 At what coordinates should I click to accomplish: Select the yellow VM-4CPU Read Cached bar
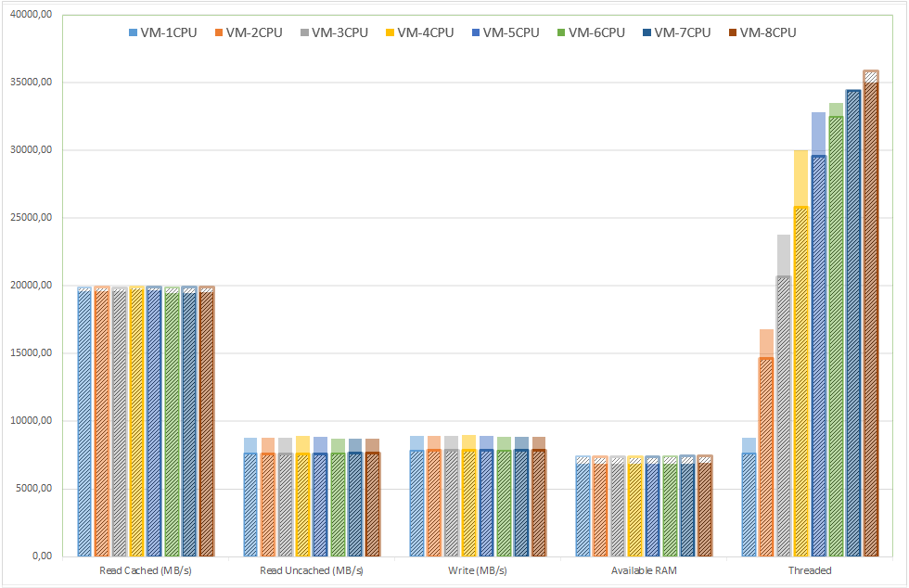[x=137, y=421]
